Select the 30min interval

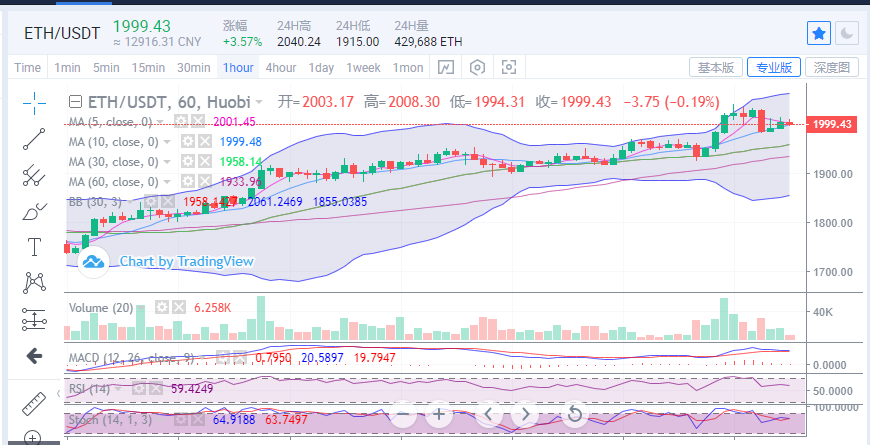point(194,68)
